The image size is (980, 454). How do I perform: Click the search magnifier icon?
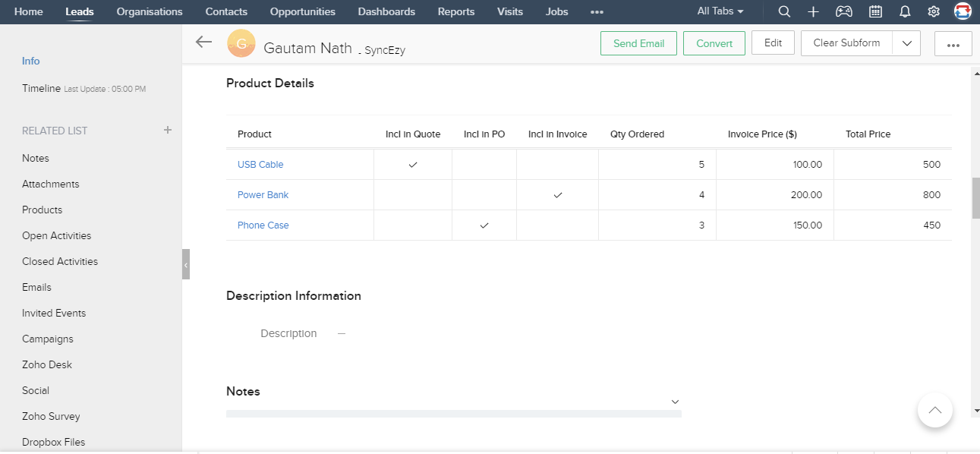point(784,11)
